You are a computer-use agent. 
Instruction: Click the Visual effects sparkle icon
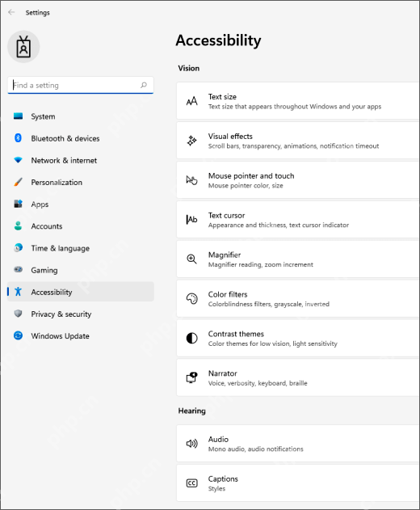[191, 141]
